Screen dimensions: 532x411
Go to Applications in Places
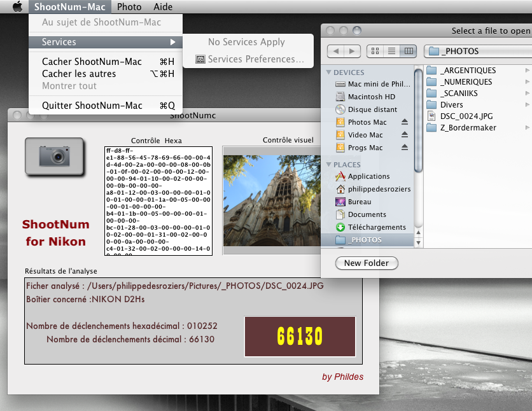pyautogui.click(x=362, y=176)
